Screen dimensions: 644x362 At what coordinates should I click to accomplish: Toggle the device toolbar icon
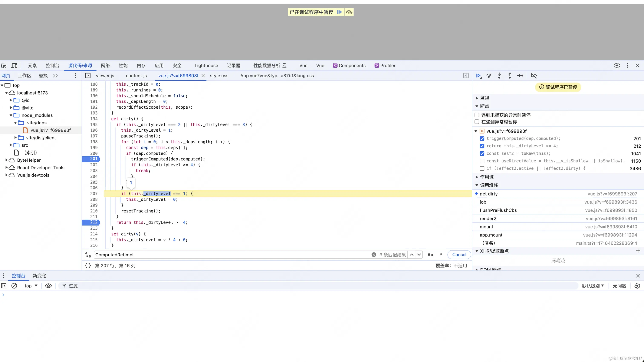(14, 66)
